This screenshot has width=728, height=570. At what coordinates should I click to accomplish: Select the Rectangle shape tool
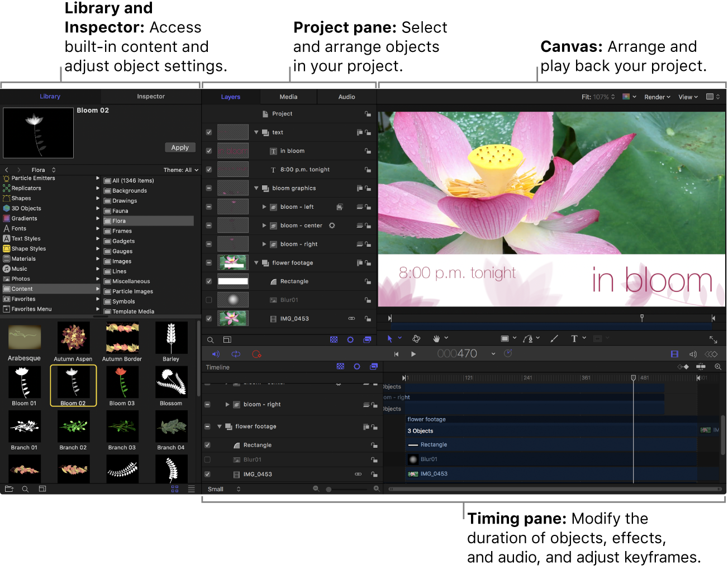coord(505,338)
